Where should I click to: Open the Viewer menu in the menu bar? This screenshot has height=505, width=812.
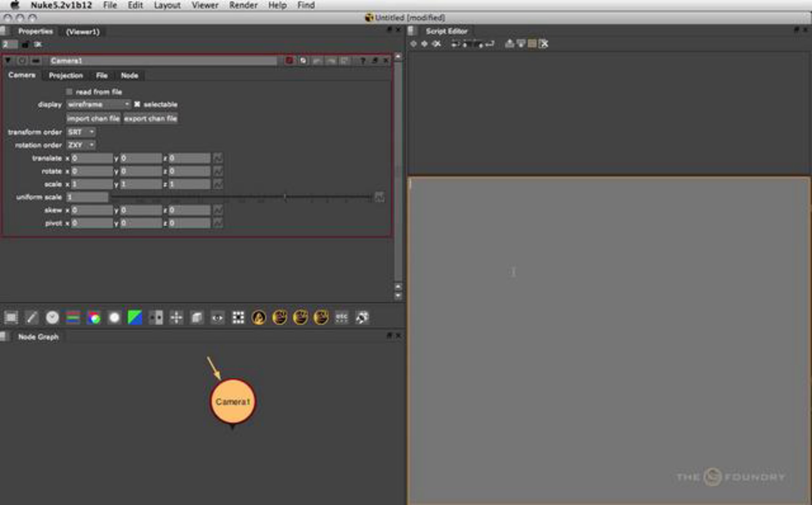pyautogui.click(x=205, y=5)
